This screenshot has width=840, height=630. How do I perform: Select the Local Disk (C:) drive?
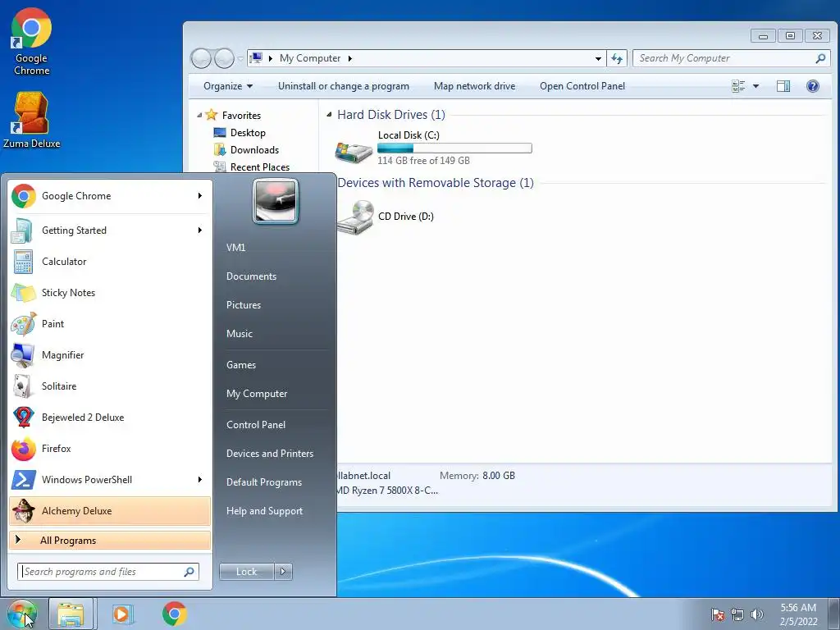[x=433, y=148]
